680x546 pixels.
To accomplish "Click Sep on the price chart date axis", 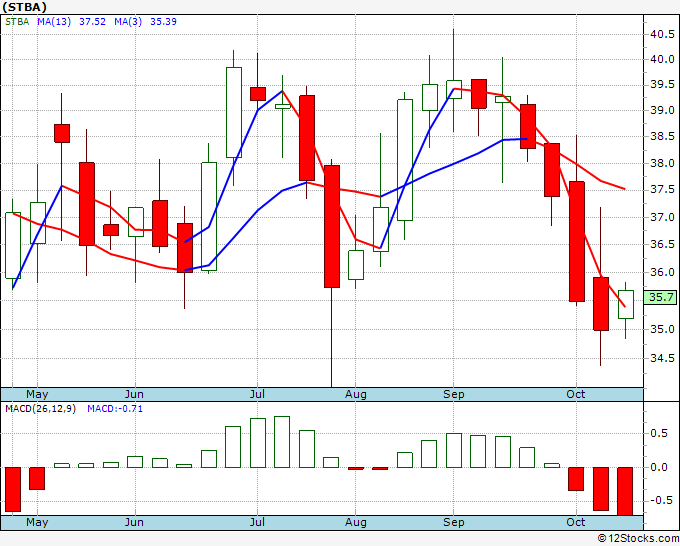I will (454, 394).
